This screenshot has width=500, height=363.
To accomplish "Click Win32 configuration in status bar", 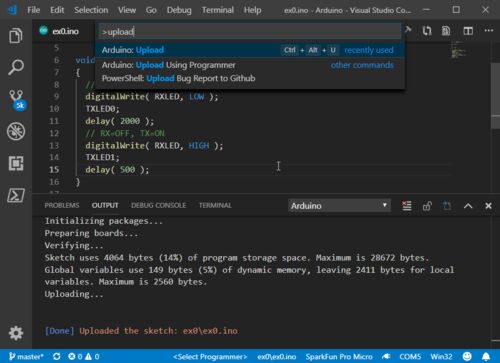I will (442, 357).
